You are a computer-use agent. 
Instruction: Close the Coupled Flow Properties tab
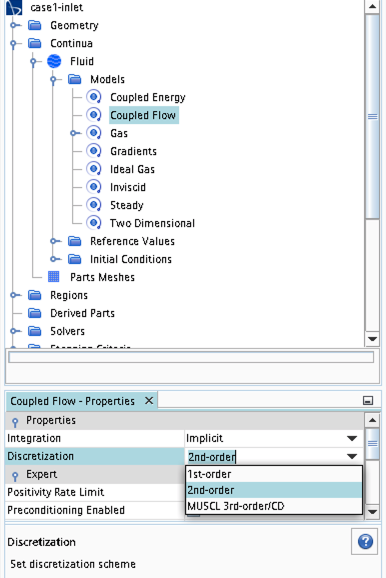click(149, 400)
